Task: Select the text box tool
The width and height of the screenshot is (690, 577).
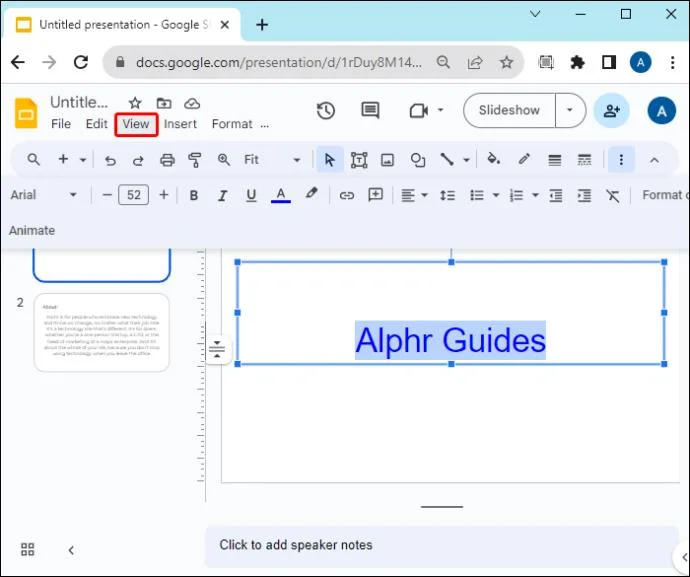Action: coord(359,160)
